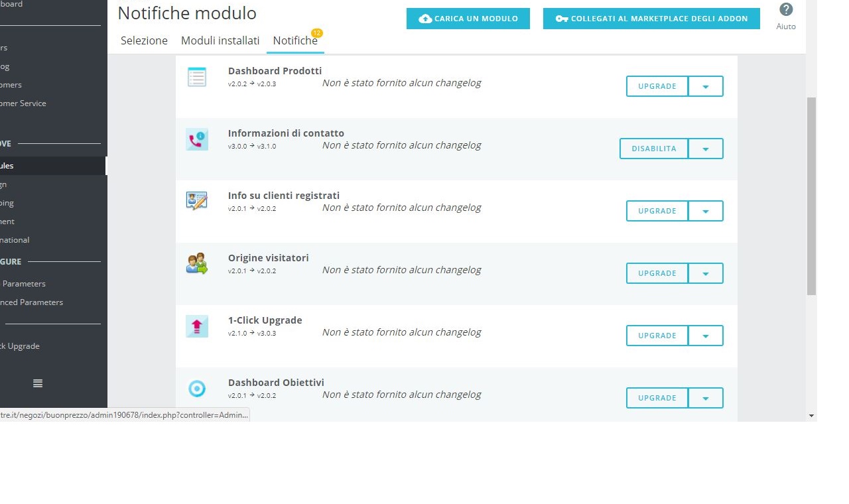The image size is (849, 504).
Task: Upgrade the Dashboard Prodotti module
Action: pos(657,86)
